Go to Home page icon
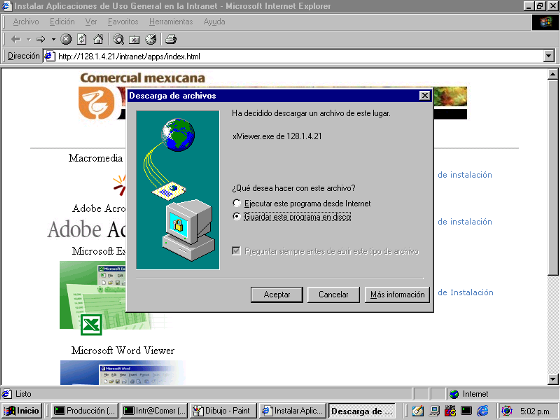The height and width of the screenshot is (420, 560). click(98, 39)
